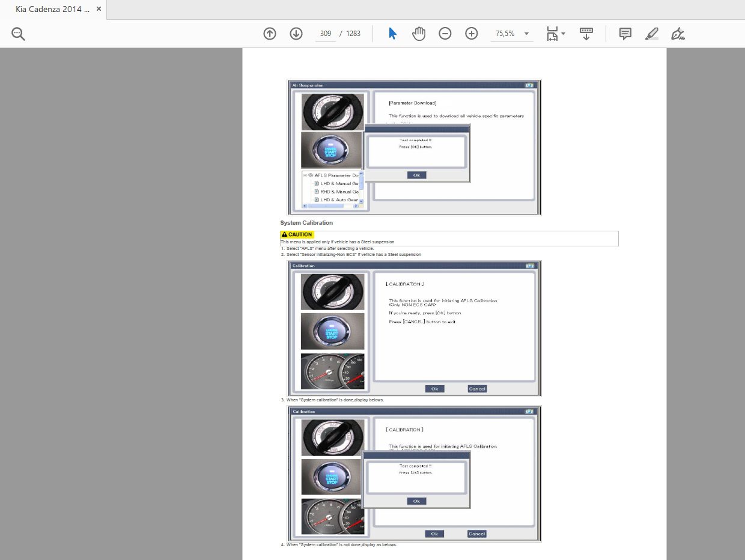The width and height of the screenshot is (745, 560).
Task: Go to next page with down arrow
Action: pos(296,34)
